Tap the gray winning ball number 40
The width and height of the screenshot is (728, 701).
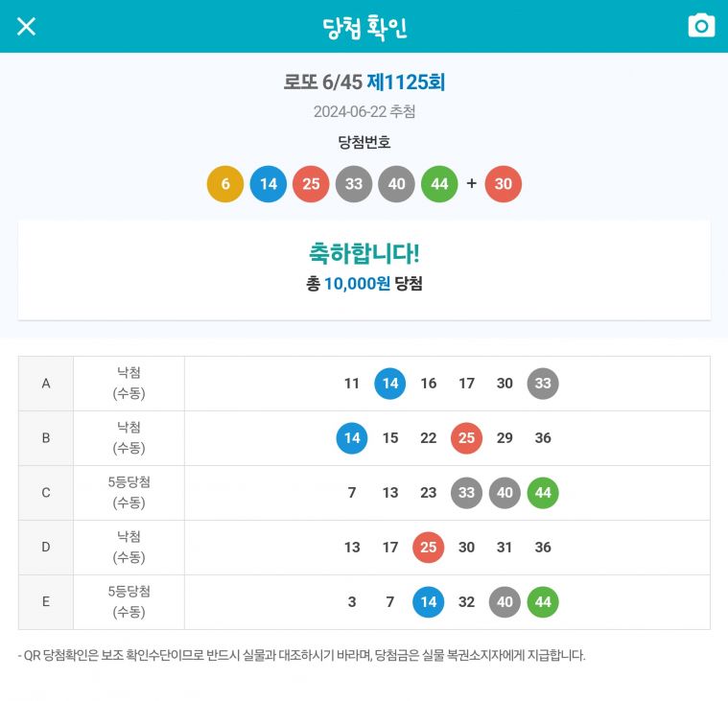coord(396,184)
